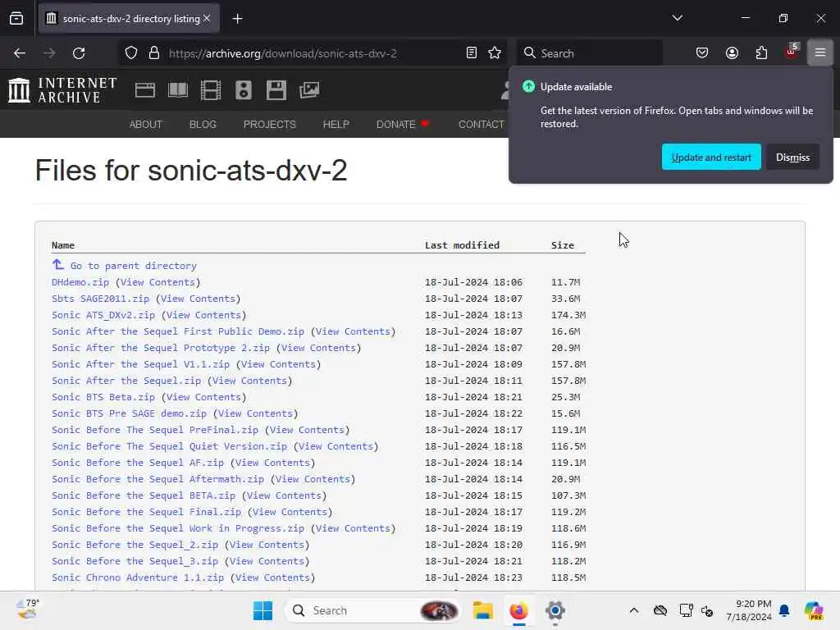Click the Internet Archive logo

62,90
